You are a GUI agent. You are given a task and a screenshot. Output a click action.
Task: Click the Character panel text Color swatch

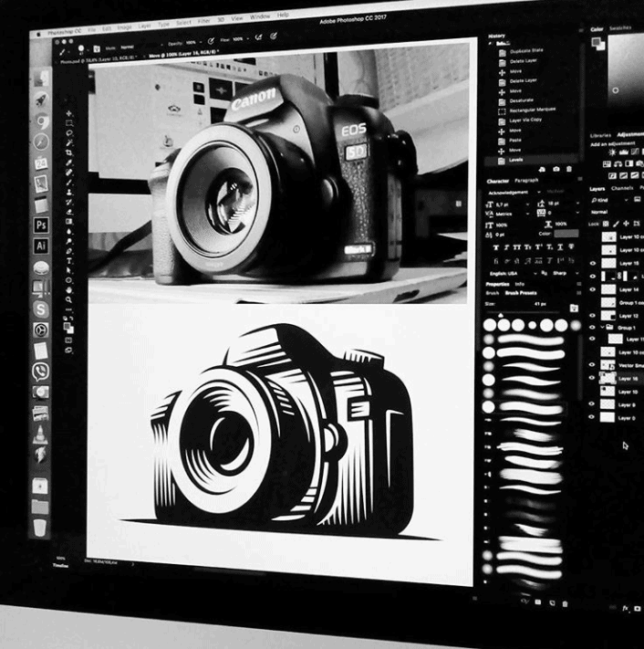(566, 234)
